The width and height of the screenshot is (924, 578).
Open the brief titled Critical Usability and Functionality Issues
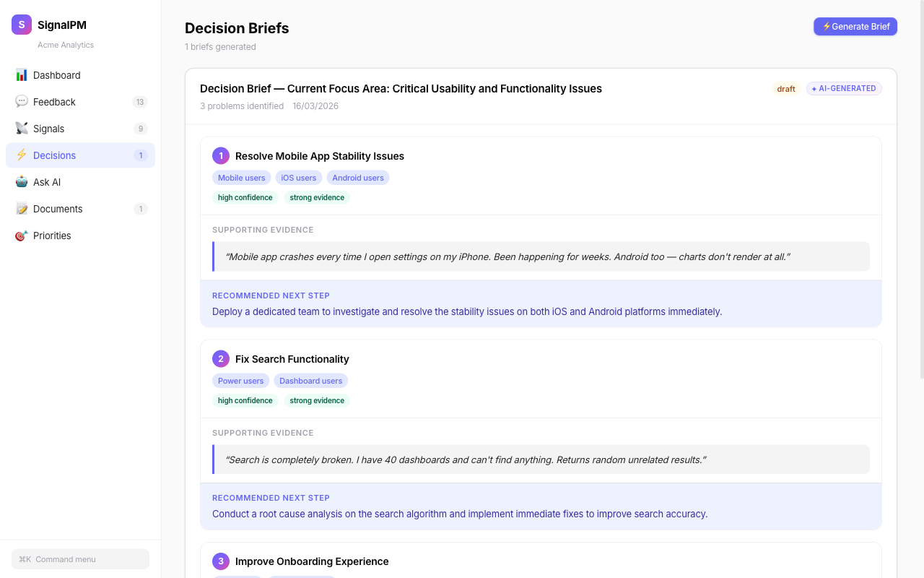pos(401,88)
